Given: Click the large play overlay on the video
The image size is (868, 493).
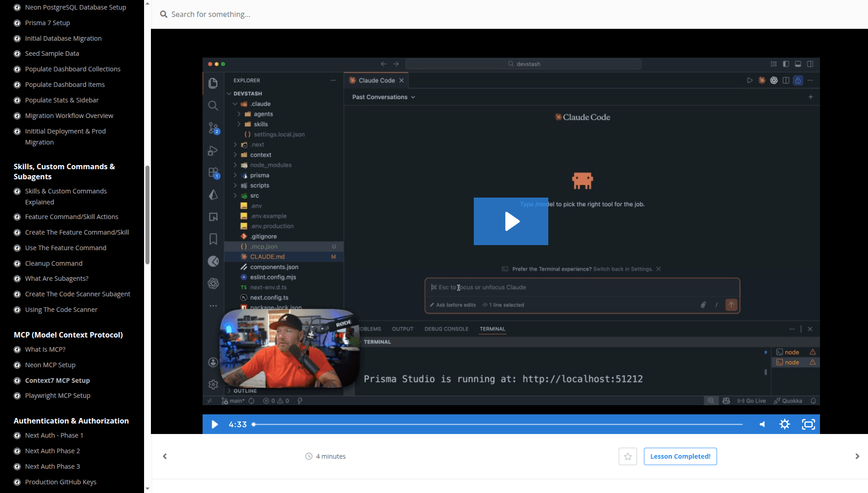Looking at the screenshot, I should click(x=511, y=221).
